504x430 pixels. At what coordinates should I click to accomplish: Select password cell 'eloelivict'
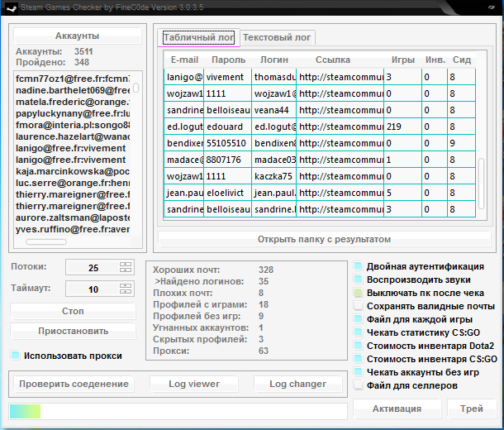click(x=228, y=193)
